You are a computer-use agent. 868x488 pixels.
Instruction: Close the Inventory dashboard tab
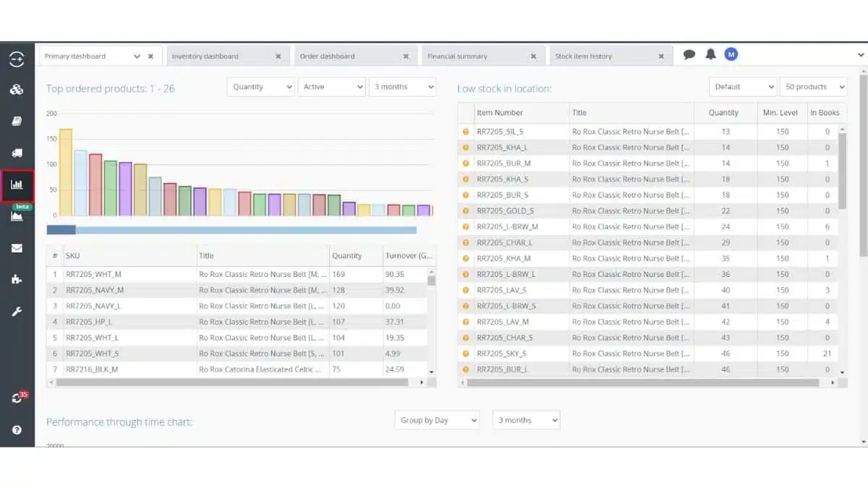tap(278, 56)
